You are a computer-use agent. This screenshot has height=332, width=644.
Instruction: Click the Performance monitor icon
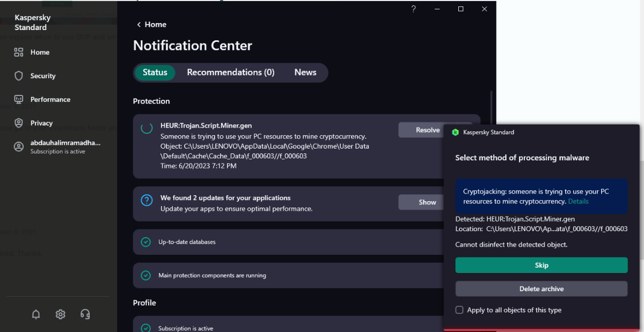point(19,99)
